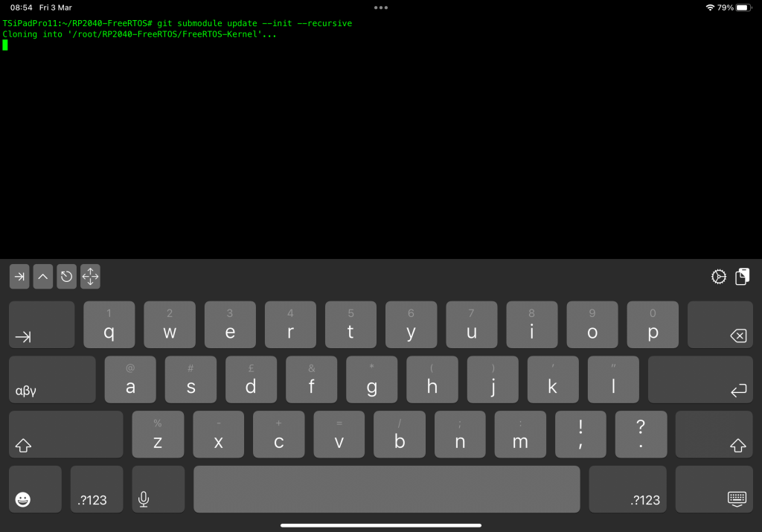Tap the battery status indicator

click(743, 7)
